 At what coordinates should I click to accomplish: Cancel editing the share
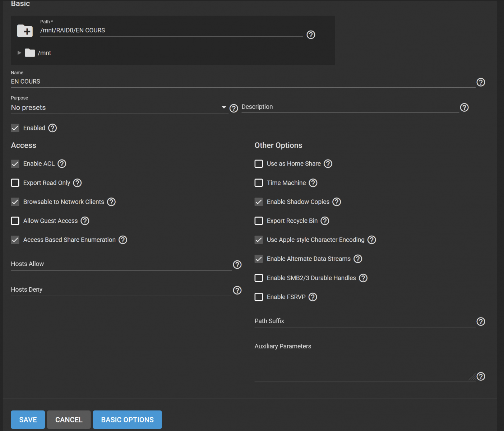click(69, 420)
